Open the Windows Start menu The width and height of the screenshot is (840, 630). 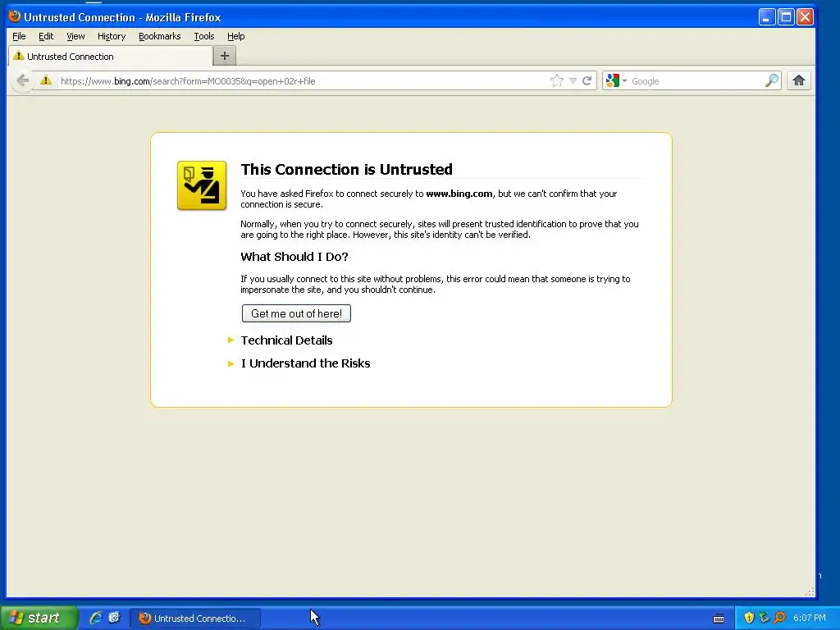pyautogui.click(x=39, y=618)
